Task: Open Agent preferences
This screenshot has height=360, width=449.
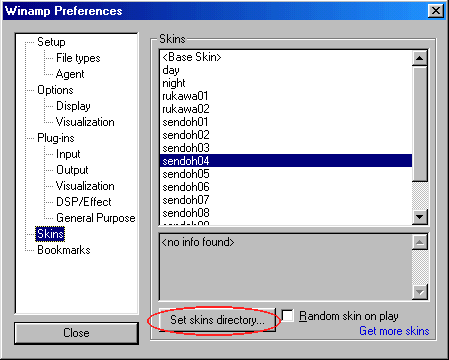Action: tap(70, 74)
